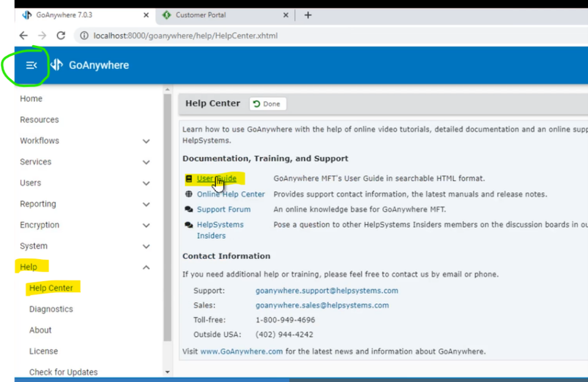Select the Workflows menu item
This screenshot has width=588, height=382.
(39, 141)
